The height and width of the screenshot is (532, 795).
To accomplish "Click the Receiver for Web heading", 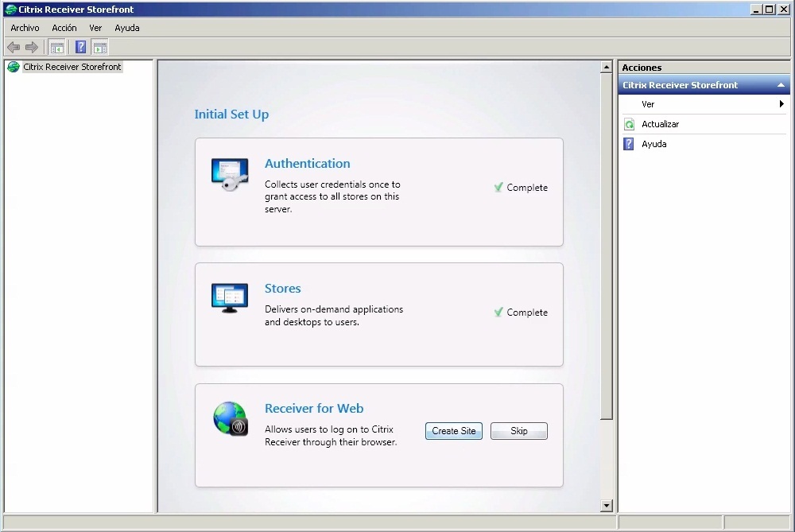I will coord(314,408).
